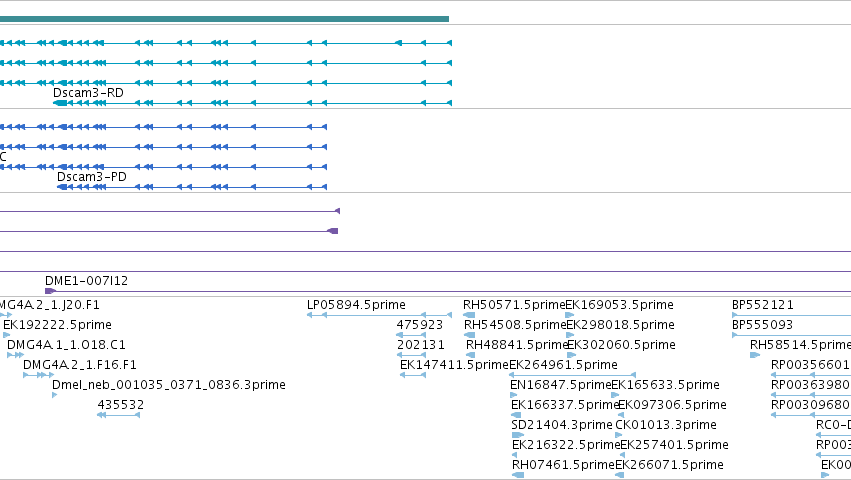
Task: Click the EK165633.5prime label
Action: pyautogui.click(x=665, y=385)
